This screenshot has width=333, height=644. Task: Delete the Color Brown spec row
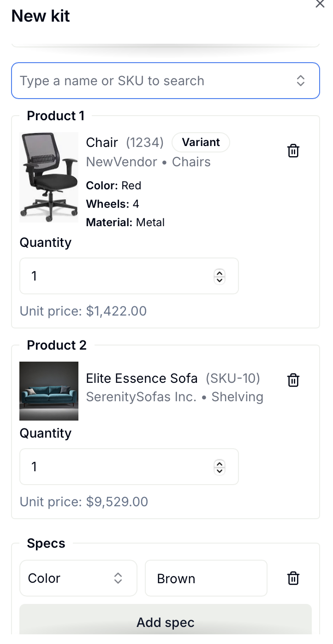tap(293, 578)
